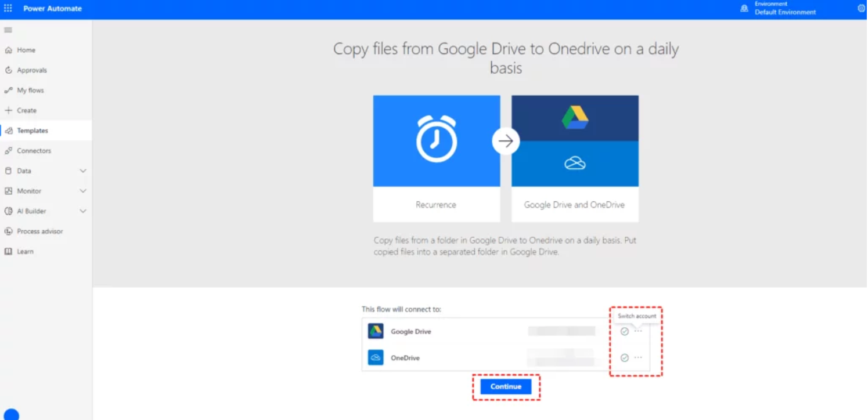
Task: Click the template title heading
Action: pos(506,58)
